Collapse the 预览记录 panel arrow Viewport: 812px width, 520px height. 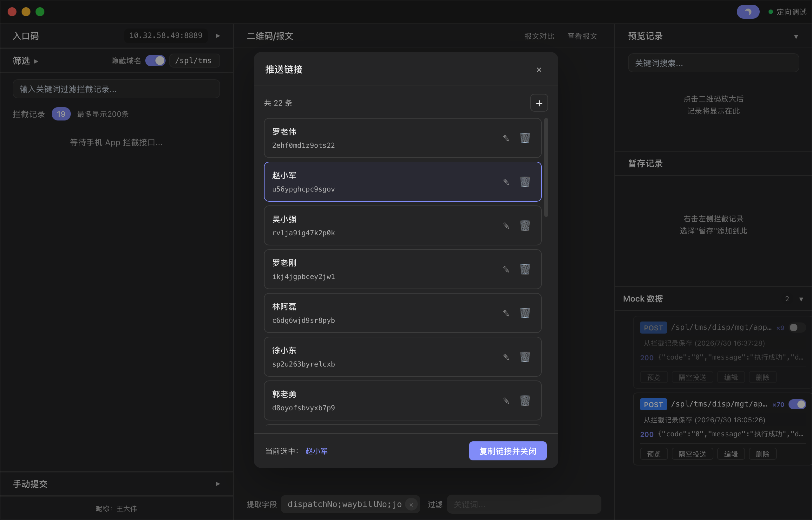pyautogui.click(x=796, y=36)
